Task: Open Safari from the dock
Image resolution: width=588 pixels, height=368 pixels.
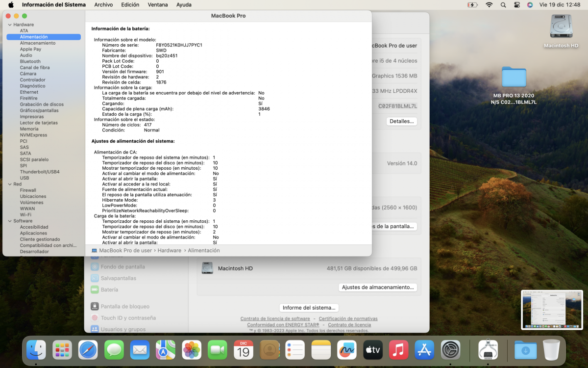Action: pos(88,350)
